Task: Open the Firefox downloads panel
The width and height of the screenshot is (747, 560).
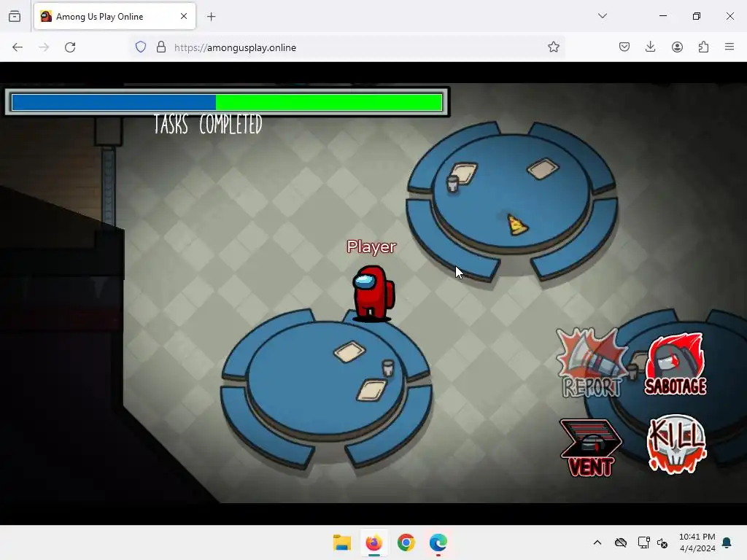Action: tap(650, 47)
